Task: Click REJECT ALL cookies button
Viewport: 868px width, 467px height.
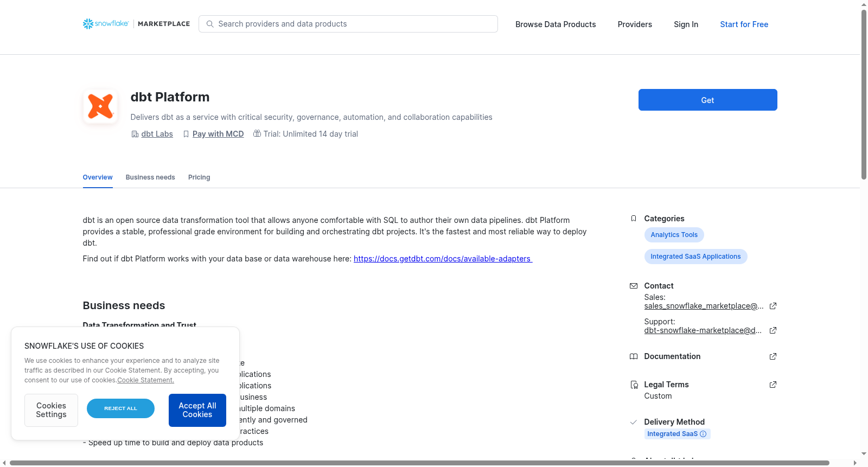Action: coord(120,408)
